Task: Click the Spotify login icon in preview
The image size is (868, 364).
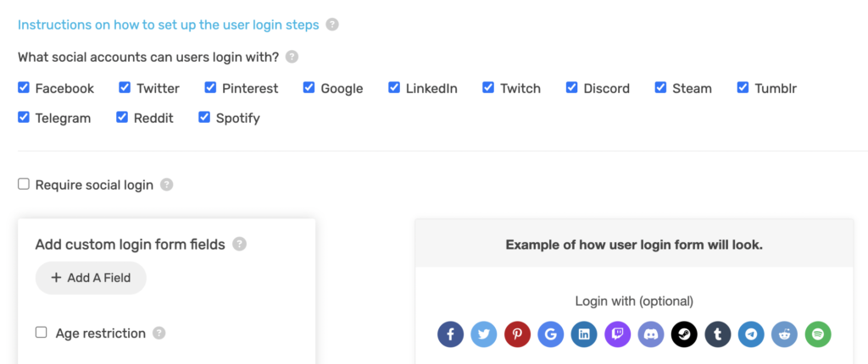Action: click(x=818, y=334)
